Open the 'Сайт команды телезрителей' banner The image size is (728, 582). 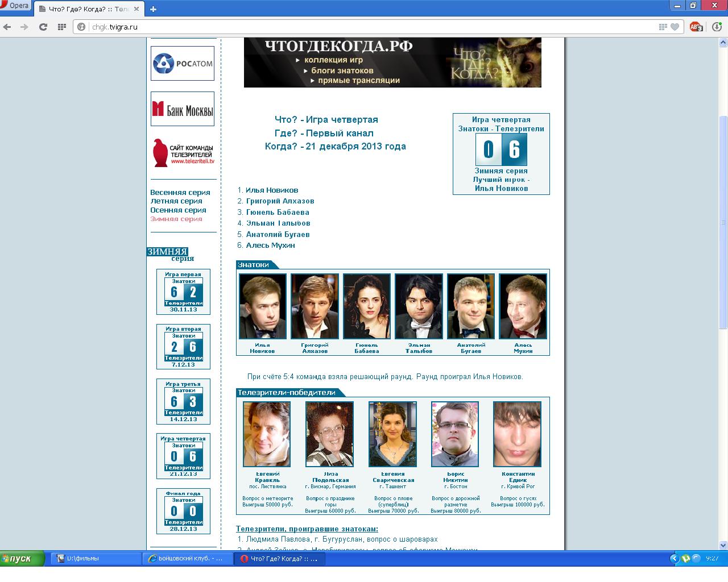pyautogui.click(x=183, y=152)
